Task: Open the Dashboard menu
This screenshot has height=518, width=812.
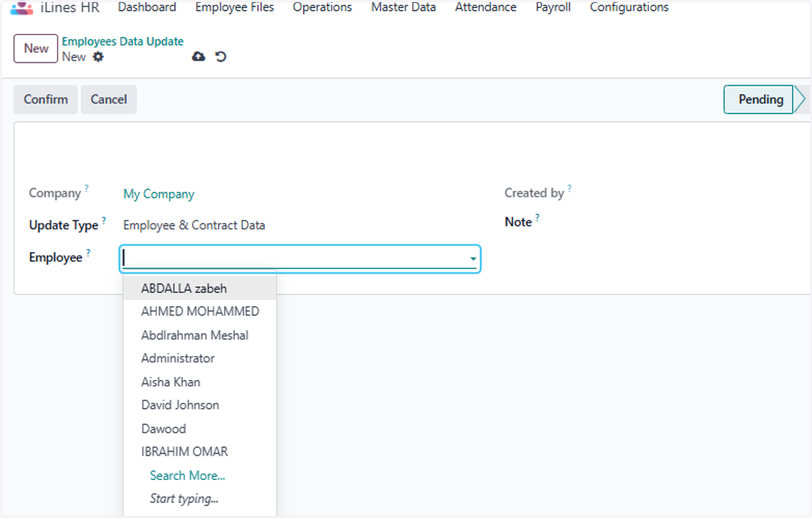Action: (147, 7)
